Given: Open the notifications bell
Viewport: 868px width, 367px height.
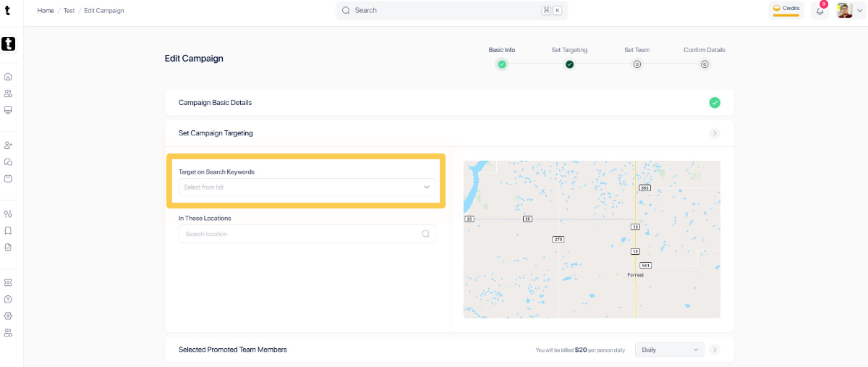Looking at the screenshot, I should coord(820,11).
